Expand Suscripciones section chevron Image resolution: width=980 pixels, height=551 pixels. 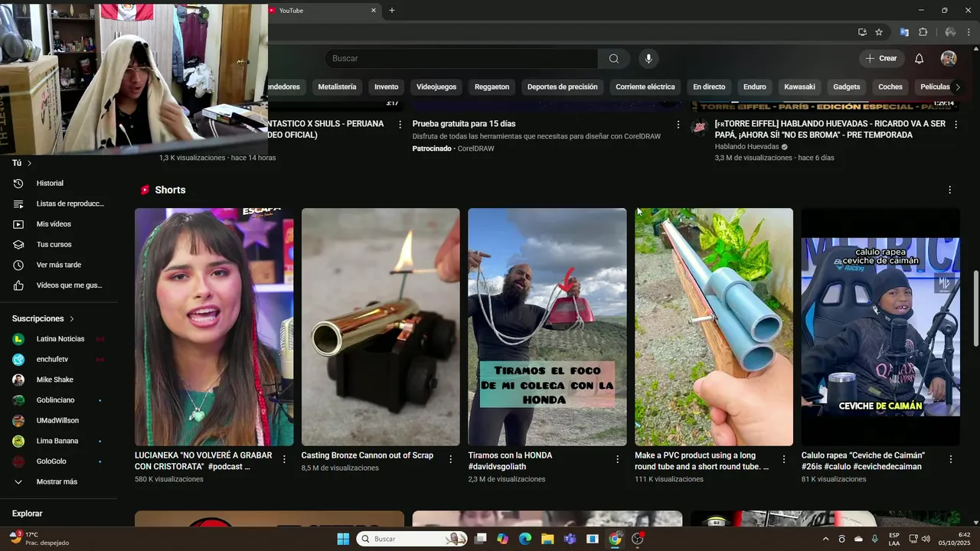pyautogui.click(x=72, y=318)
